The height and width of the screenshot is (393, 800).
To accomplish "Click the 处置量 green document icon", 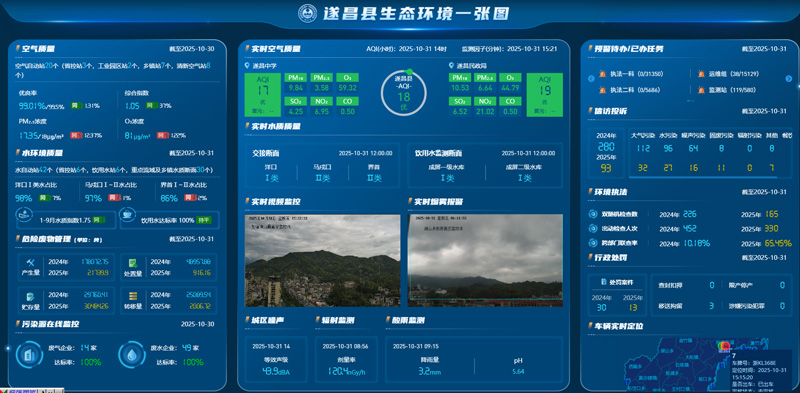I will (x=133, y=262).
